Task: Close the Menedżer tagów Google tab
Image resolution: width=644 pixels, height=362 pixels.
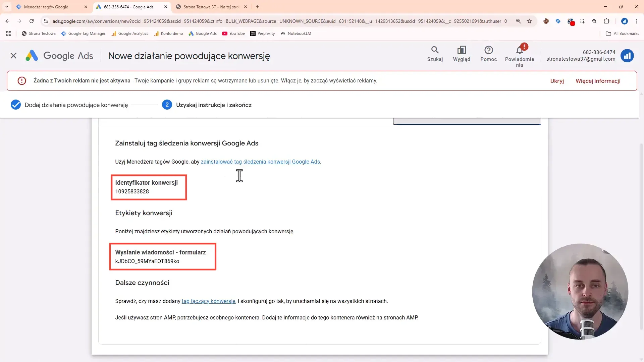Action: [86, 7]
